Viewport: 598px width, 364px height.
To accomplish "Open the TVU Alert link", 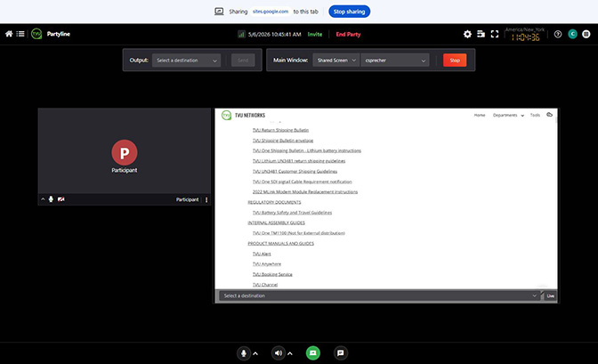I will click(262, 254).
